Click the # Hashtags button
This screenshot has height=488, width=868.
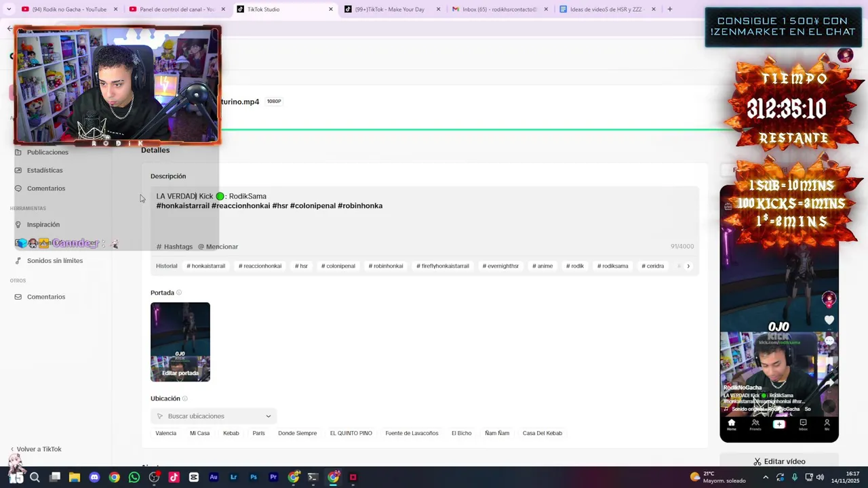(175, 247)
